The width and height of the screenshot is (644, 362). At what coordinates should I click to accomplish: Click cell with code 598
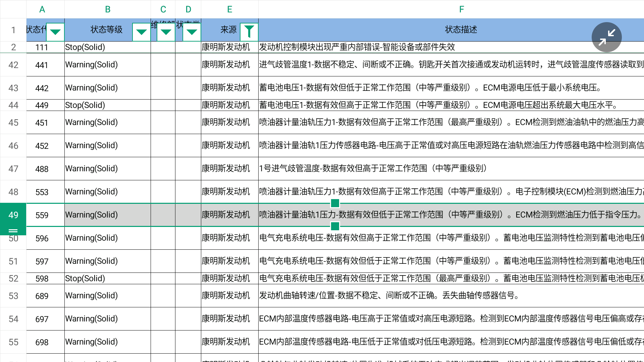(x=45, y=279)
